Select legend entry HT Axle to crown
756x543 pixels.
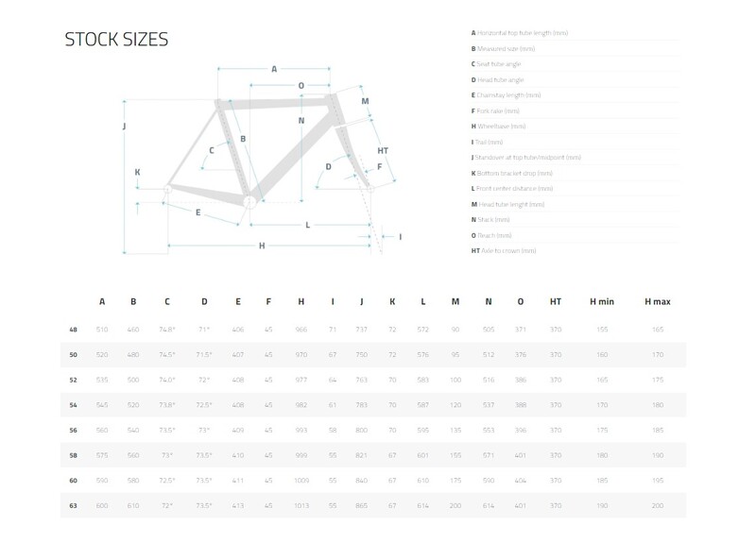504,250
